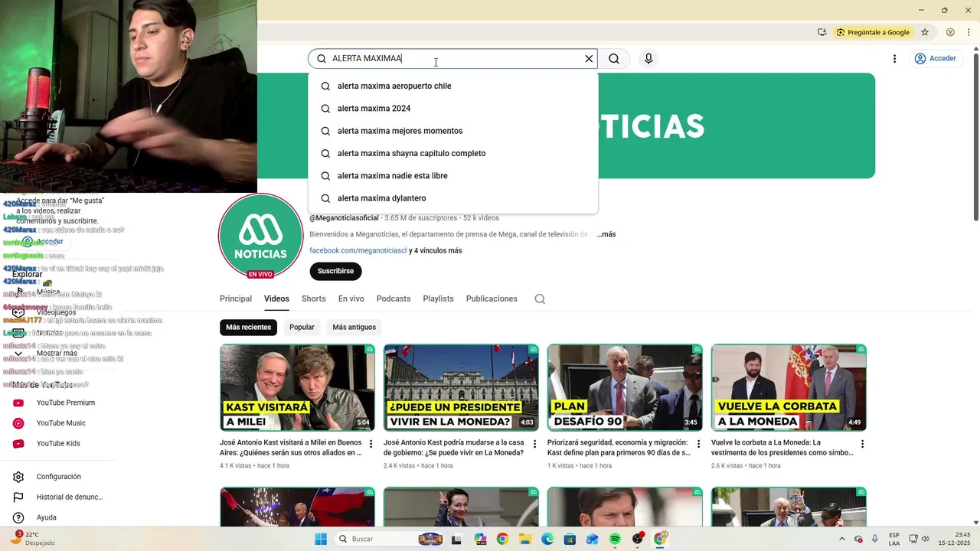Select suggestion alerta maxima shayna capitulo completo
Screen dimensions: 980x551
click(453, 153)
